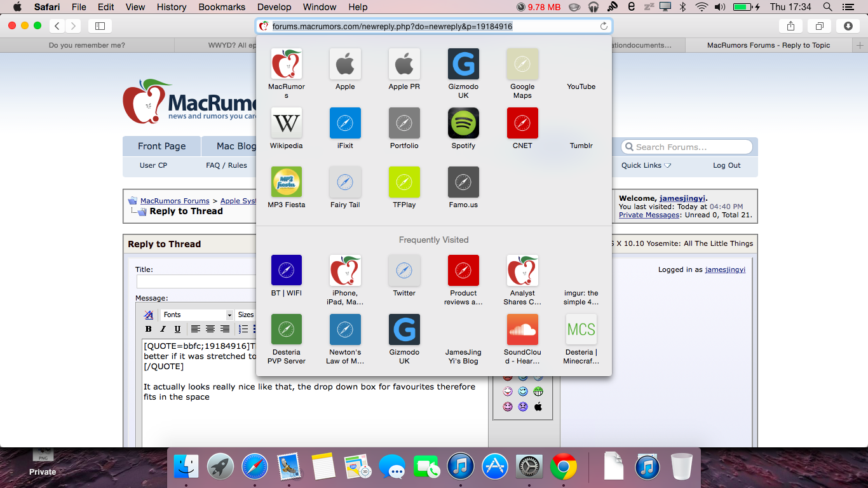868x488 pixels.
Task: Click the MacRumors Forums breadcrumb link
Action: pyautogui.click(x=175, y=201)
